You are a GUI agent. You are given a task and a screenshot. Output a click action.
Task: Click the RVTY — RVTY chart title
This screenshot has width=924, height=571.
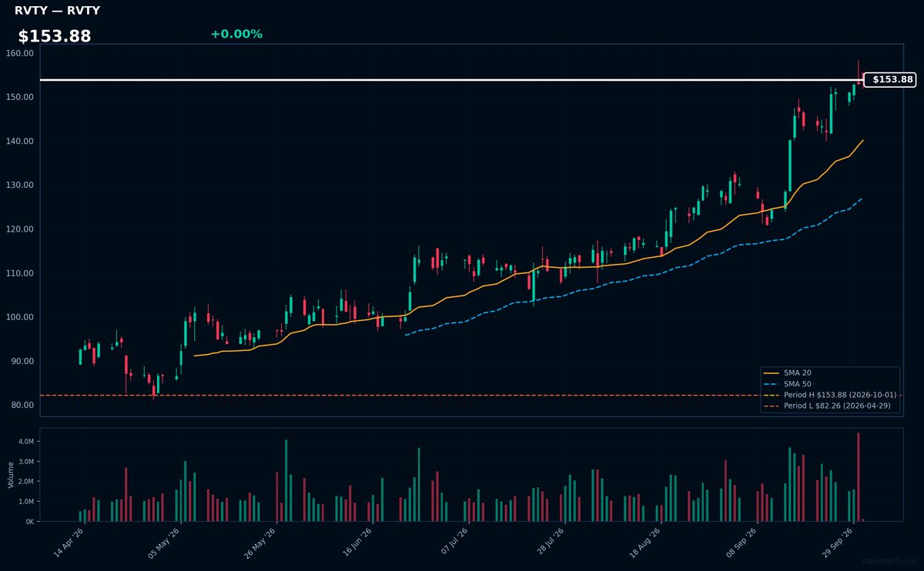coord(57,11)
